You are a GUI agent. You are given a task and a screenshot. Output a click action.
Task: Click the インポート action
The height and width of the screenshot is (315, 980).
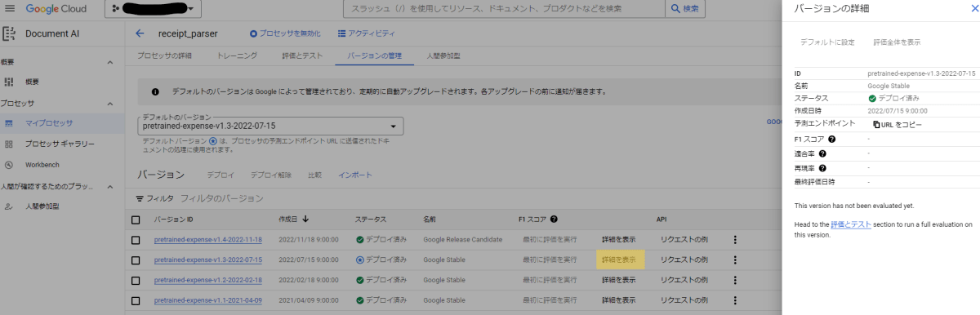[354, 175]
